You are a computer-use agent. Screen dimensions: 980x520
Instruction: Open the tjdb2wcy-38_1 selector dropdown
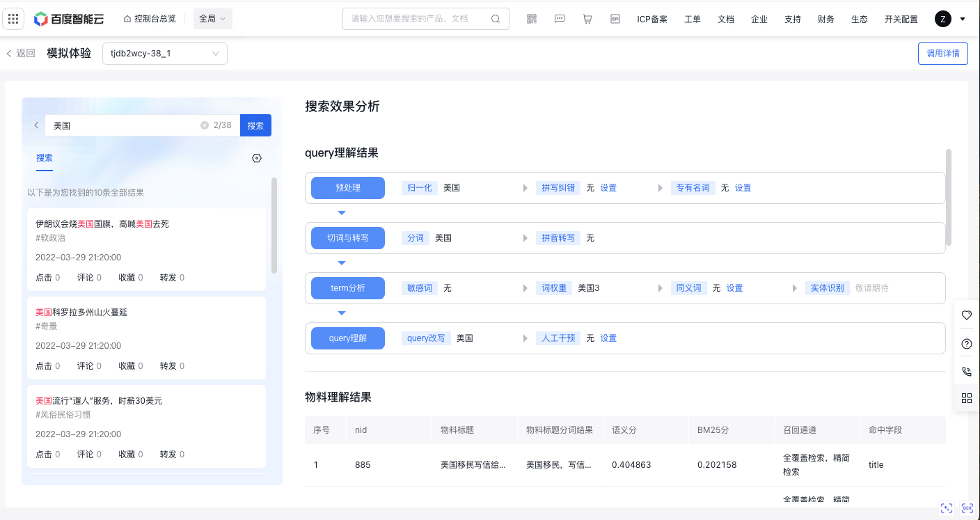point(164,53)
